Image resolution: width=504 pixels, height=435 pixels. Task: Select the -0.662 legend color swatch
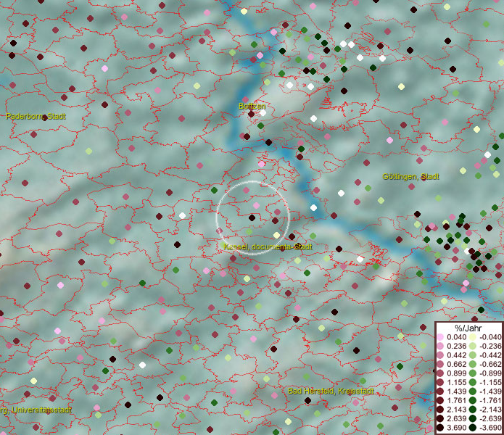click(473, 365)
